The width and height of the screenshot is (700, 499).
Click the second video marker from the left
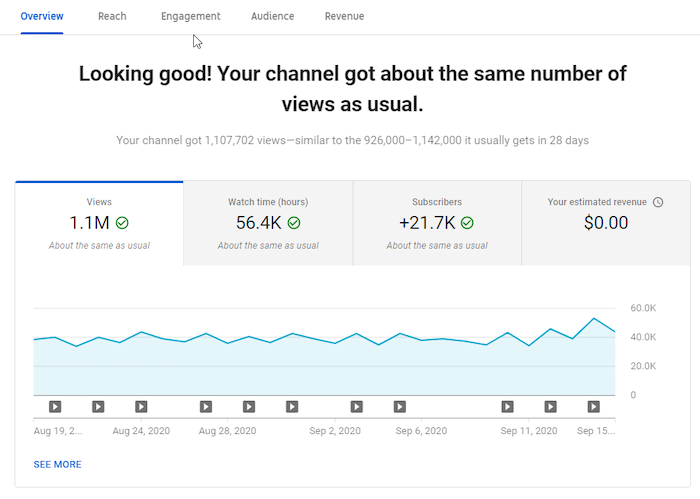pyautogui.click(x=98, y=407)
